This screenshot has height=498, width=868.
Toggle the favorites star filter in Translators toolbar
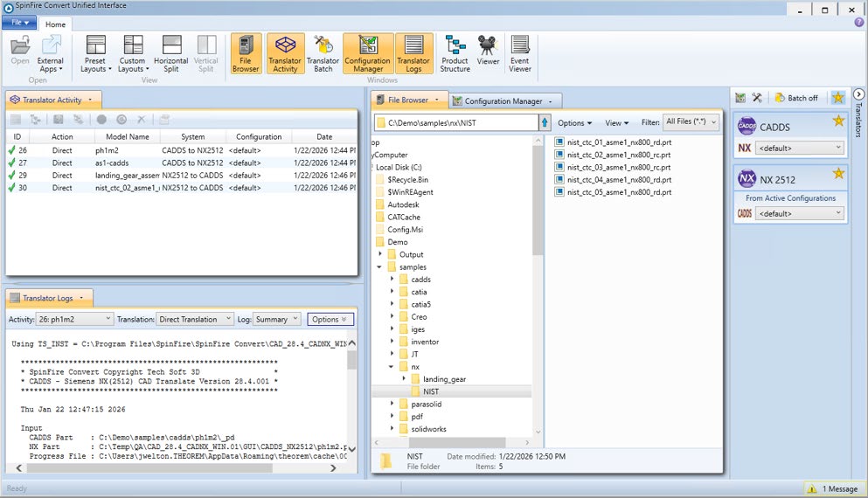pyautogui.click(x=838, y=98)
